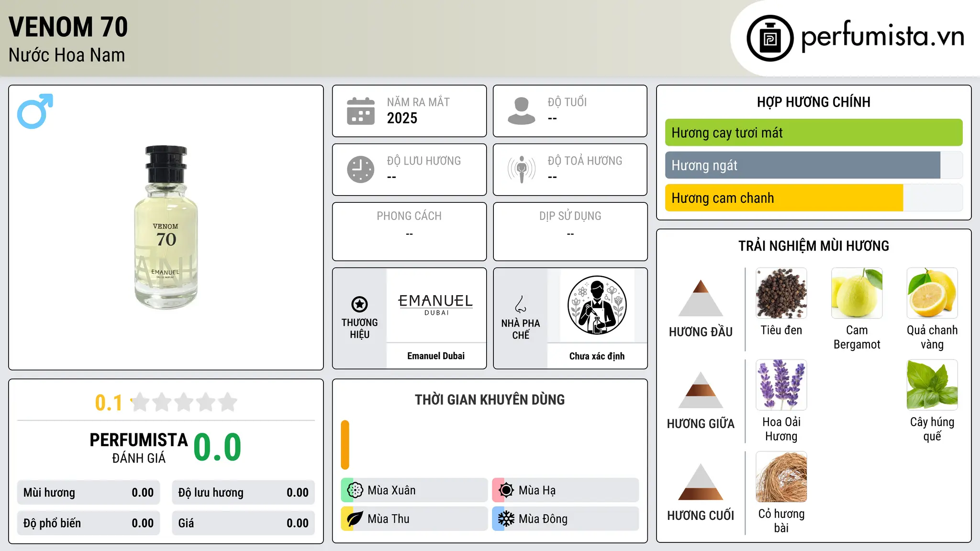Open the Hoa Oải Hương note image
980x551 pixels.
coord(781,385)
